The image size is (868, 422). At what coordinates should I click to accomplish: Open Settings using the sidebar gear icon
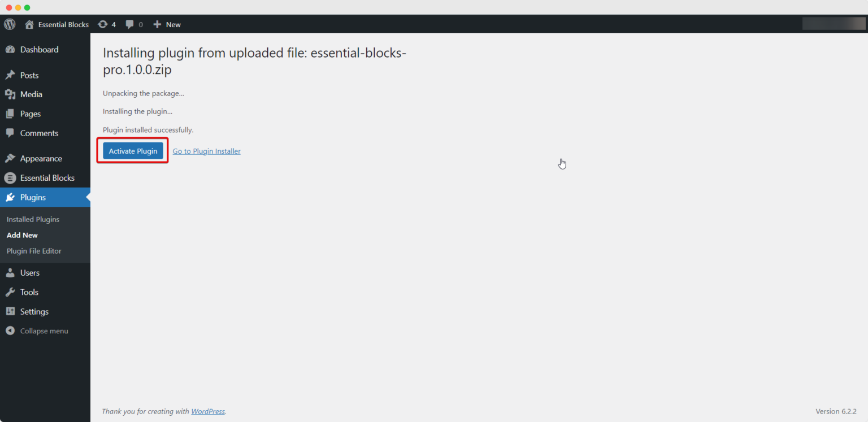10,311
